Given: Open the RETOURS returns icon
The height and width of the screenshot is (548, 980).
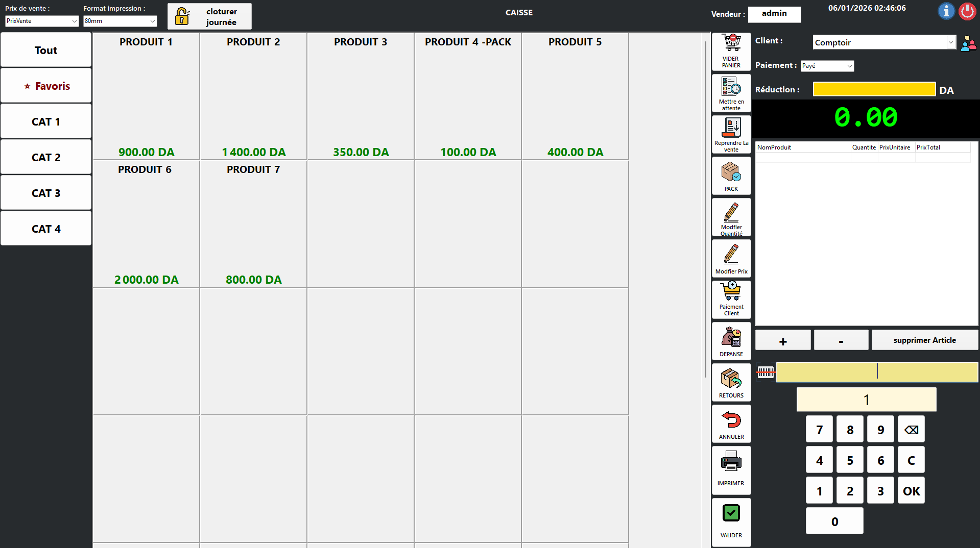Looking at the screenshot, I should pyautogui.click(x=731, y=382).
